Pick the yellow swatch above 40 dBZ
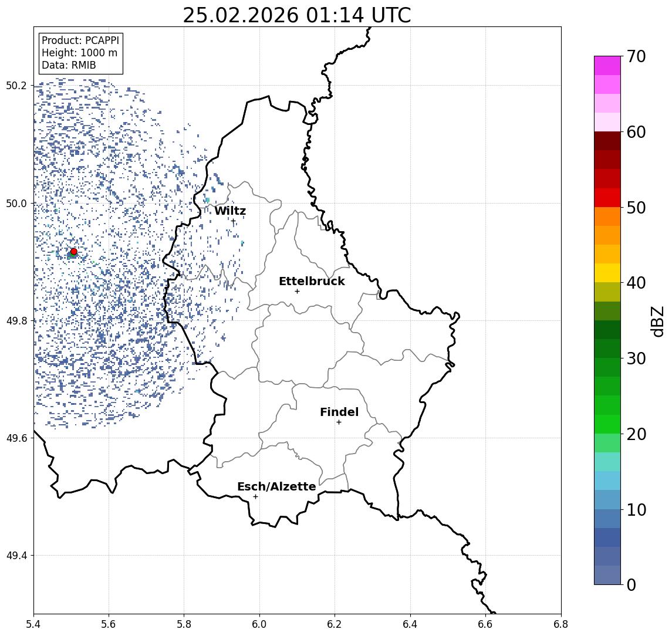The width and height of the screenshot is (672, 636). [607, 273]
